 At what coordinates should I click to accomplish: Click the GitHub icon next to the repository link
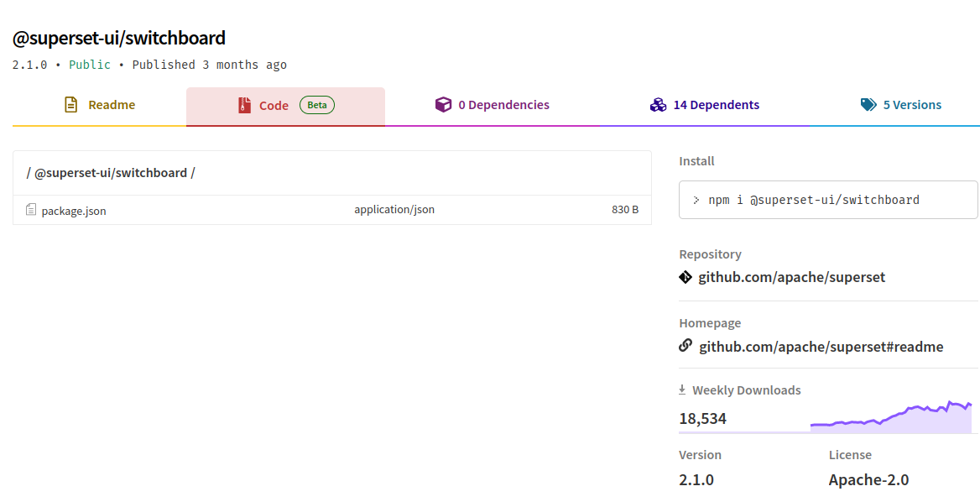click(685, 276)
